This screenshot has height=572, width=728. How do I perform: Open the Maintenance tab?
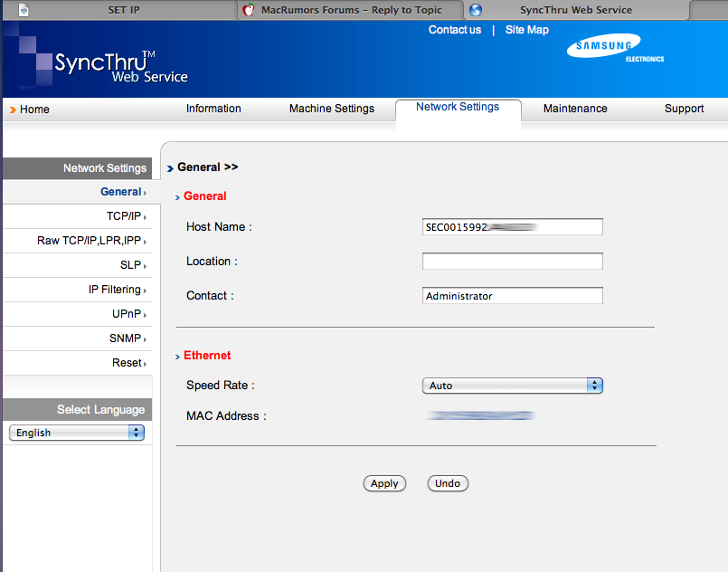pos(575,109)
